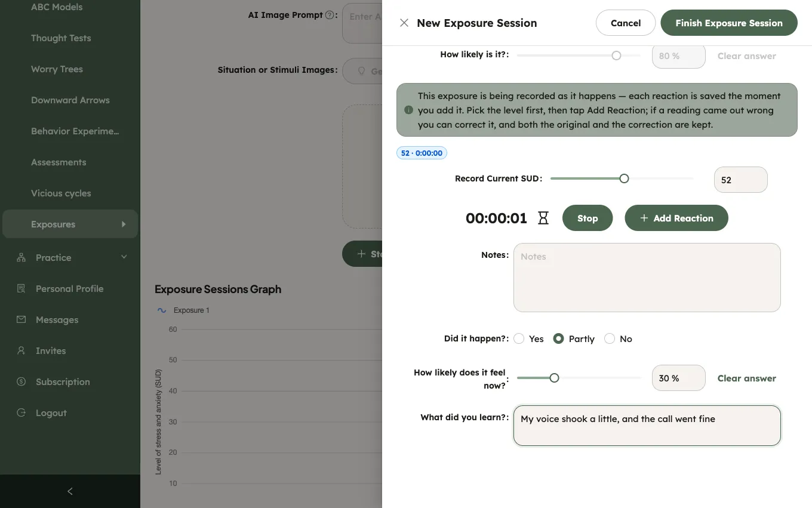Viewport: 812px width, 508px height.
Task: Open Worry Trees in sidebar
Action: 57,69
